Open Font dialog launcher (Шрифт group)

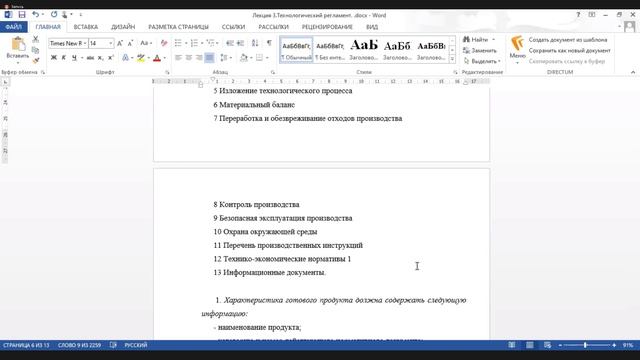[x=167, y=72]
